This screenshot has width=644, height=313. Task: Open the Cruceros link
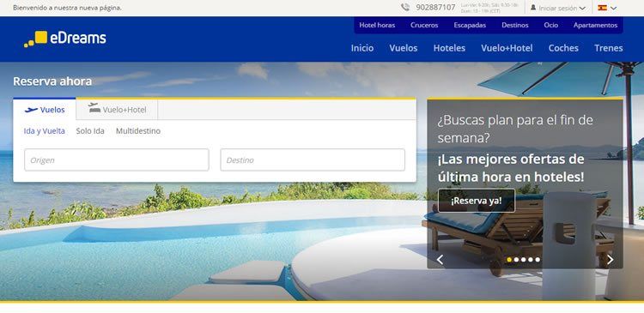click(424, 25)
